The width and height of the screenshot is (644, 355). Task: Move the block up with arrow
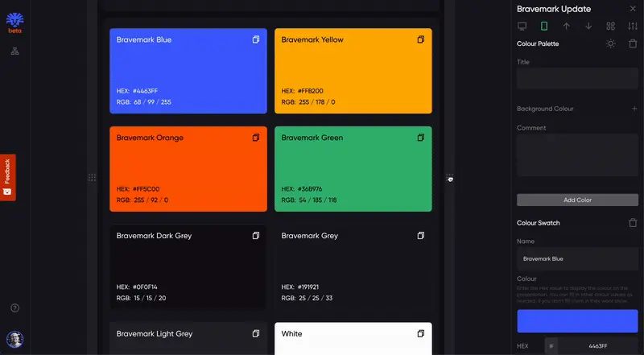(567, 27)
